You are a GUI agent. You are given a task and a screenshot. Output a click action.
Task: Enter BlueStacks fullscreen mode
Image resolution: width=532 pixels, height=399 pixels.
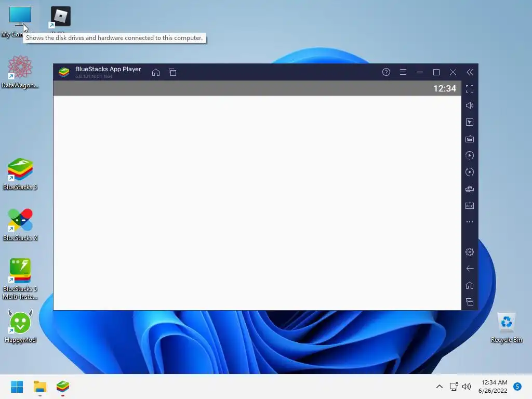tap(470, 89)
